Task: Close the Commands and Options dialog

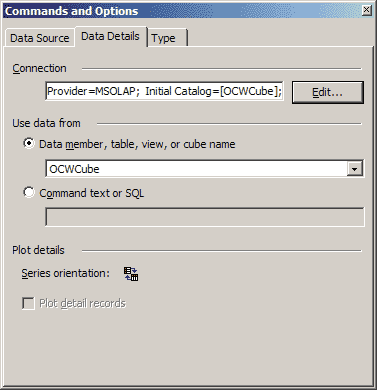Action: [366, 10]
